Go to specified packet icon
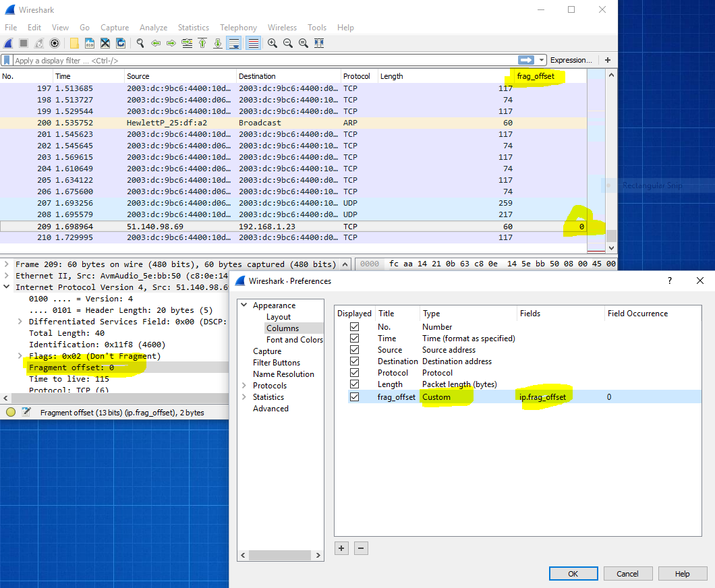Viewport: 715px width, 588px height. point(187,43)
